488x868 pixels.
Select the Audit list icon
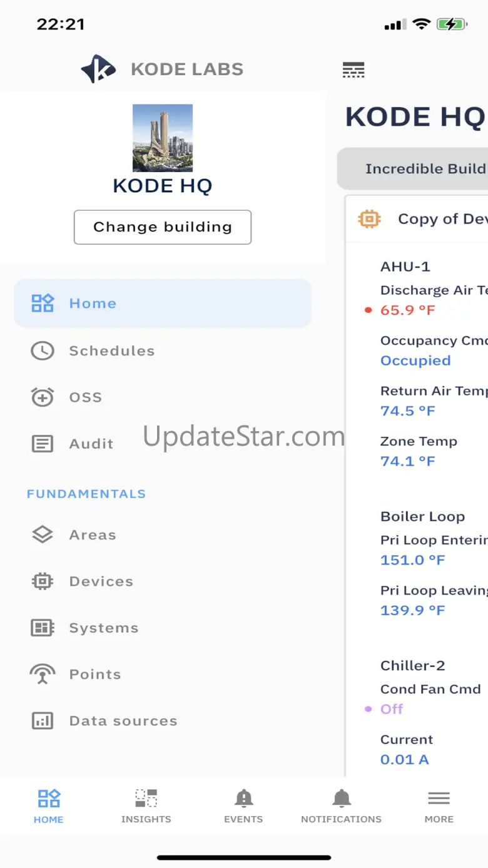[x=43, y=444]
